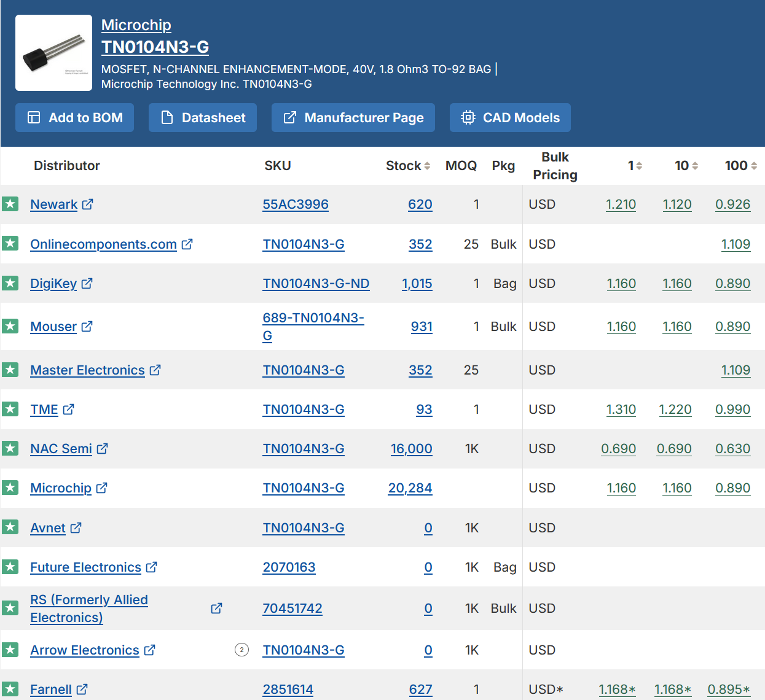Click the Distributor column header

pyautogui.click(x=67, y=166)
